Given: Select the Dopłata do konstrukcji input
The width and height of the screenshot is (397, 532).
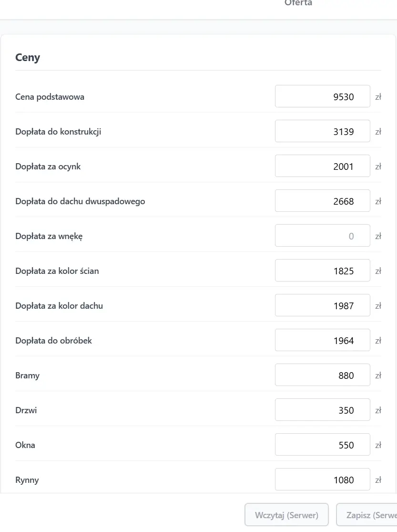Looking at the screenshot, I should click(323, 131).
